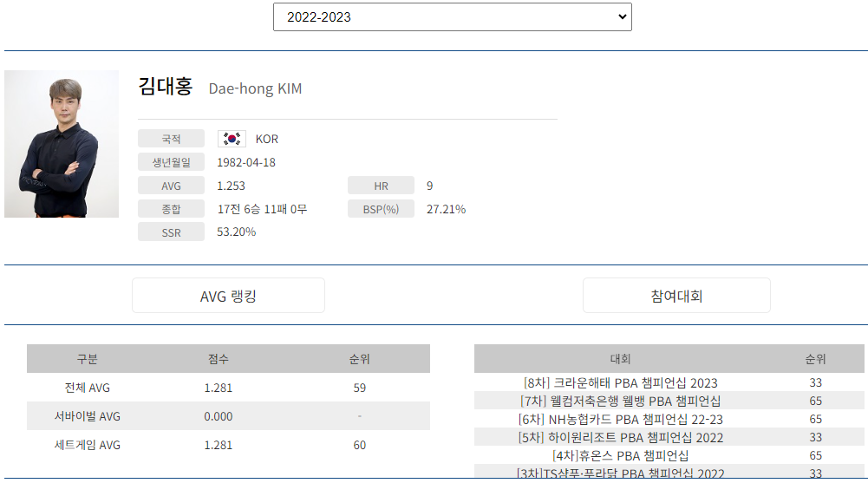Click the 서바이벌 AVG score 0.000
The height and width of the screenshot is (483, 868).
point(219,416)
